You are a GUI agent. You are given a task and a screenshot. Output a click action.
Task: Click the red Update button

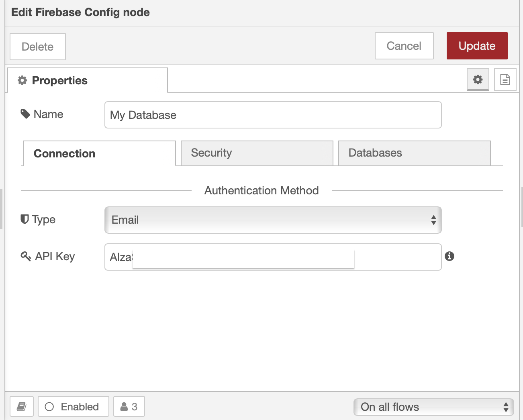point(477,46)
